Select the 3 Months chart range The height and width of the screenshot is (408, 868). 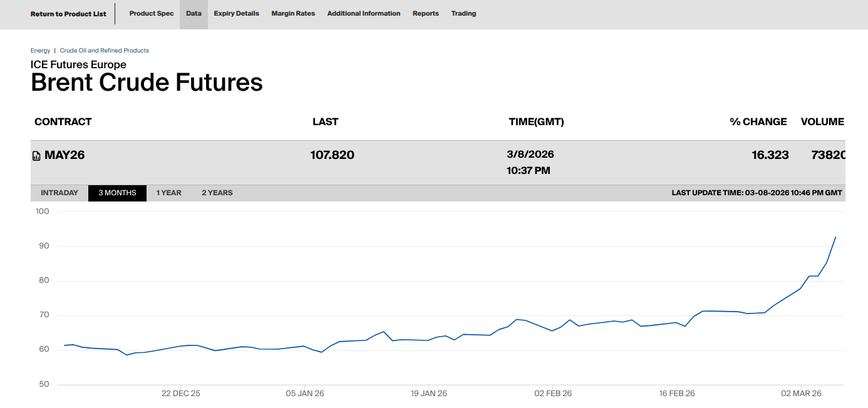click(x=117, y=193)
